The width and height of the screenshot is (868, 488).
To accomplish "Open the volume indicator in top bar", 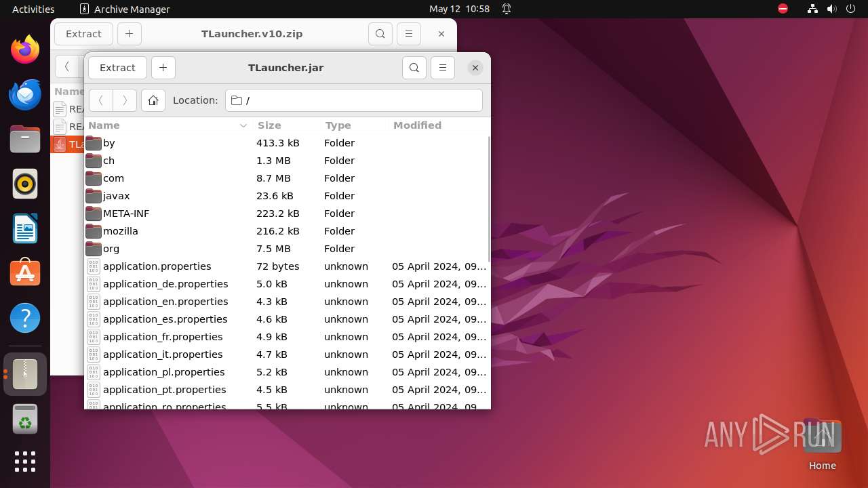I will 833,9.
